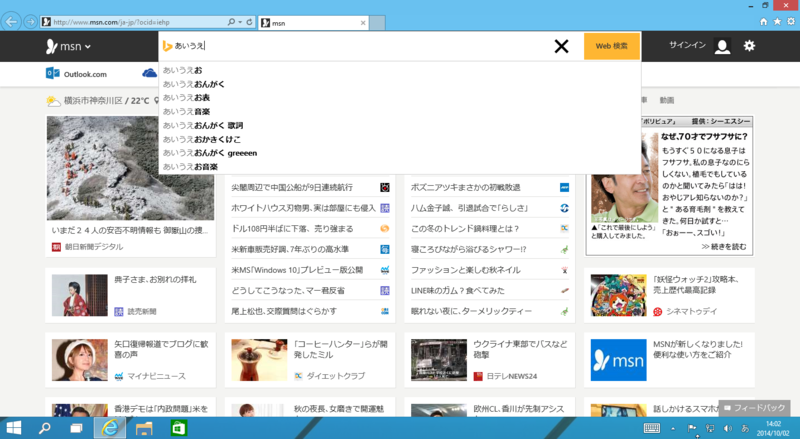Open the address bar dropdown arrow
The image size is (800, 439).
click(x=239, y=22)
